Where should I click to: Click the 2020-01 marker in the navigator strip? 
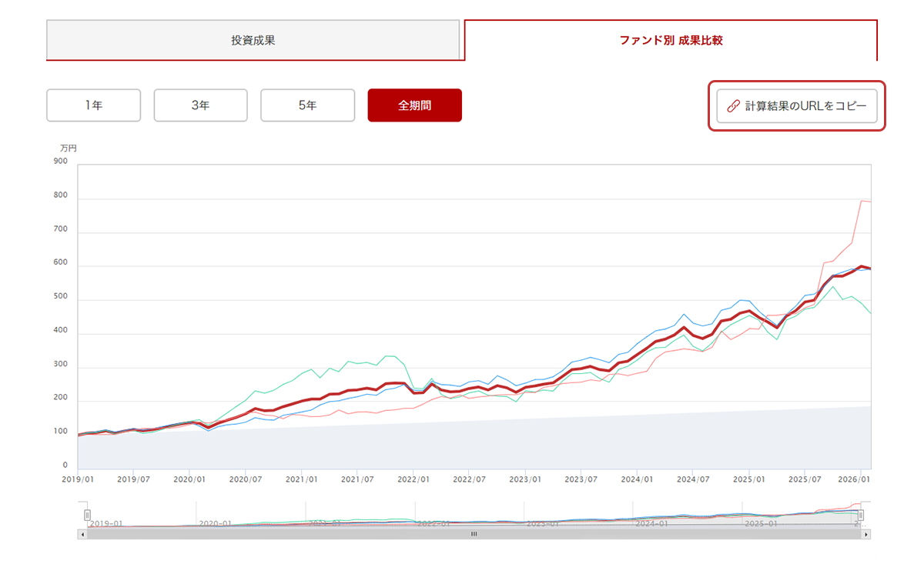[215, 523]
